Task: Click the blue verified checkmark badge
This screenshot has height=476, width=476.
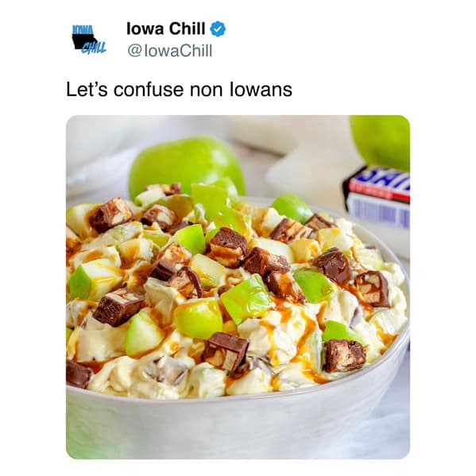Action: tap(218, 29)
